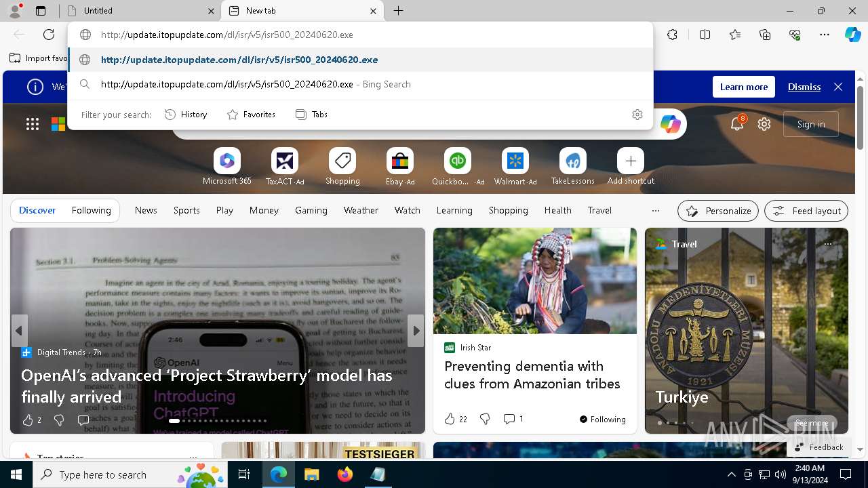
Task: Switch to the Untitled tab
Action: point(140,11)
